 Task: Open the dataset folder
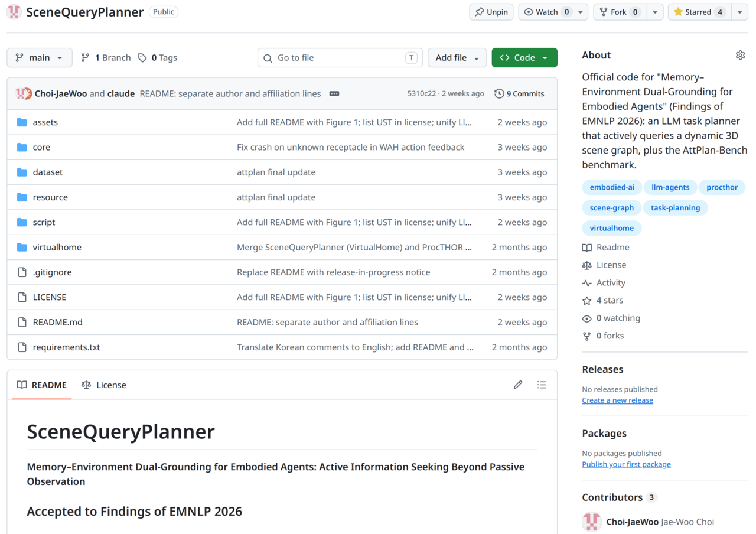48,172
